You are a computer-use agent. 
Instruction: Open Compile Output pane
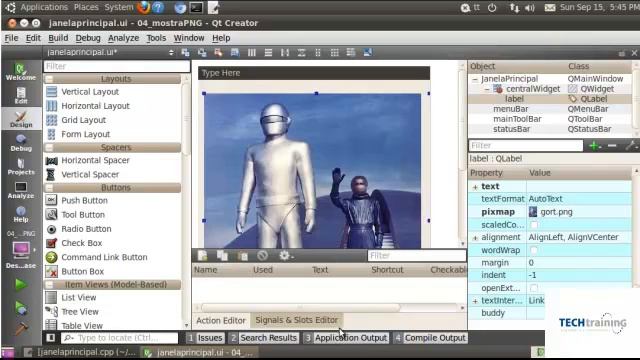click(430, 338)
